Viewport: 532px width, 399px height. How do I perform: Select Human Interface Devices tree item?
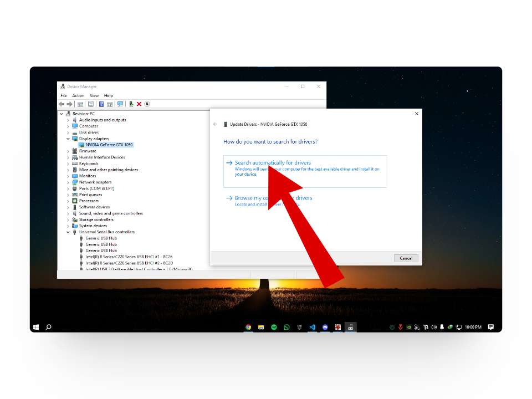point(102,157)
